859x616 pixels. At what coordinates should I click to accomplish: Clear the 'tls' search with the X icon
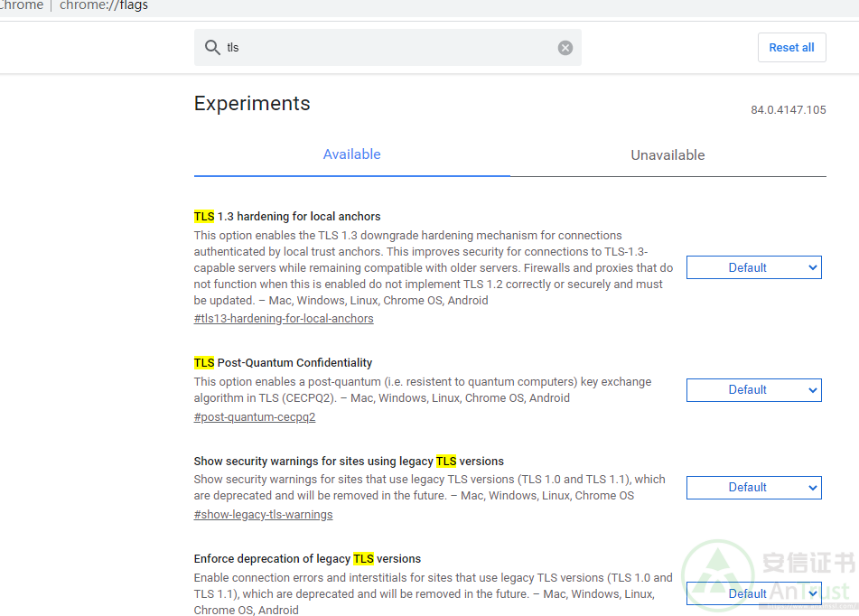point(565,48)
